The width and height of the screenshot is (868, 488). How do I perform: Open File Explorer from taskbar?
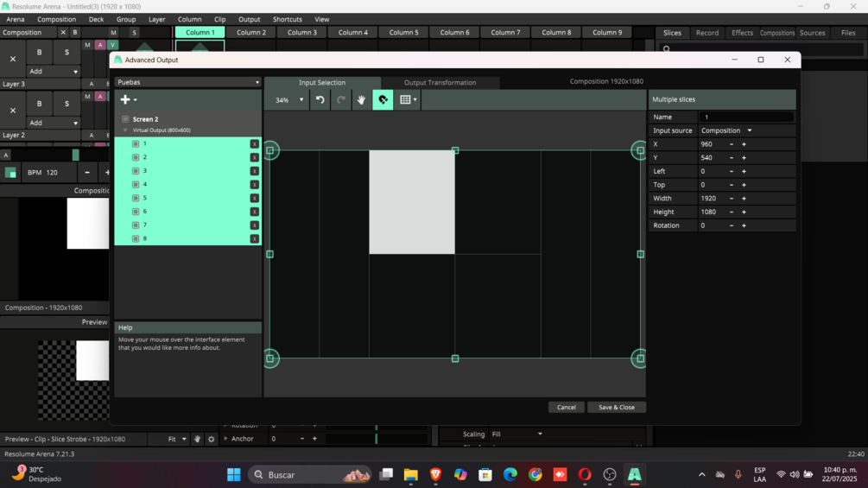[411, 475]
